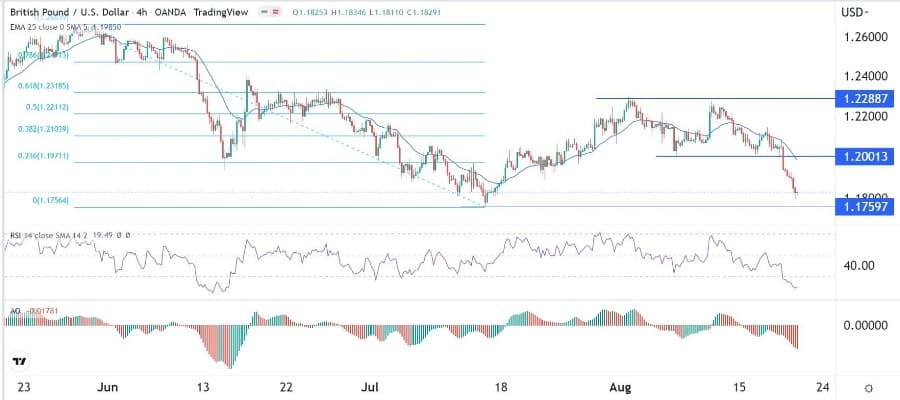Click the British Pound / U.S. Dollar symbol title
The height and width of the screenshot is (400, 900).
coord(71,11)
